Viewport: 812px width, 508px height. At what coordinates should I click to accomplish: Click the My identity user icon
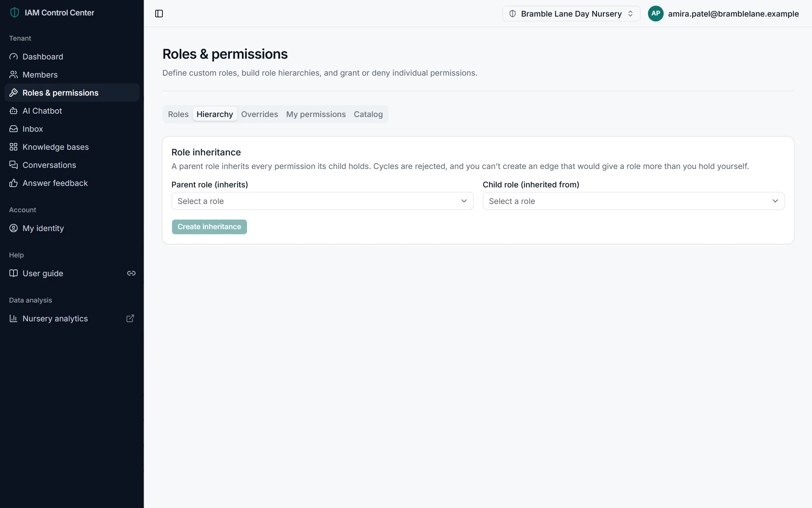pos(14,228)
